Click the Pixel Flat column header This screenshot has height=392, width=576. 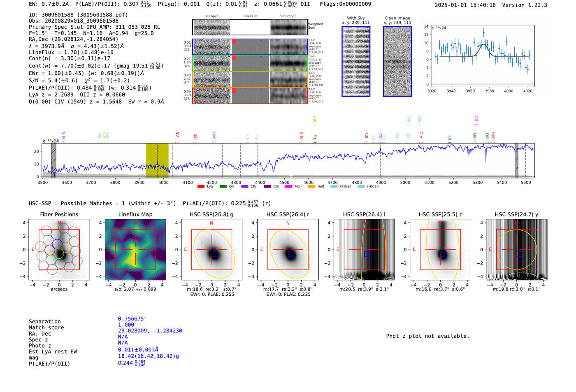(250, 16)
